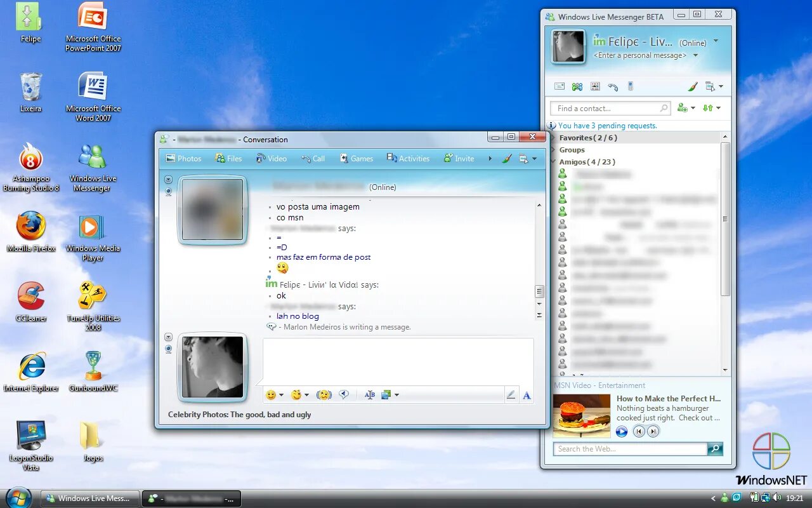
Task: Open the sort contact list dropdown
Action: [x=712, y=108]
